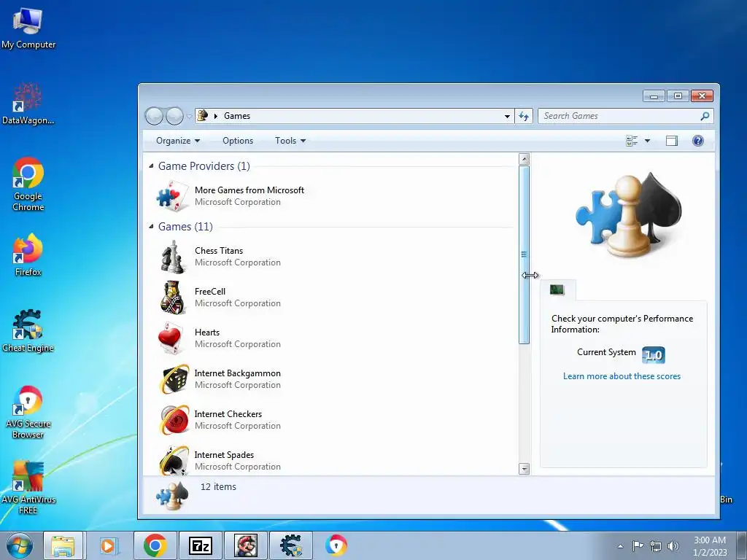Click the help question mark icon

coord(698,141)
